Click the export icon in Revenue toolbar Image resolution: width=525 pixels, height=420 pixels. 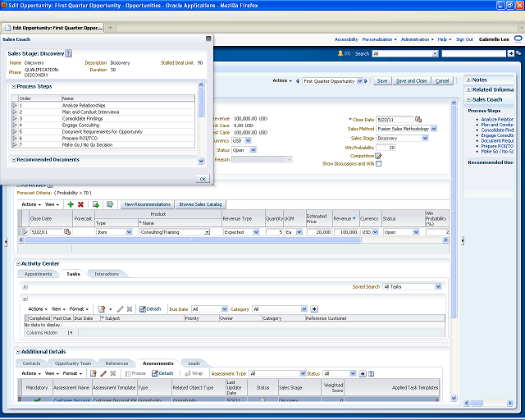tap(95, 204)
